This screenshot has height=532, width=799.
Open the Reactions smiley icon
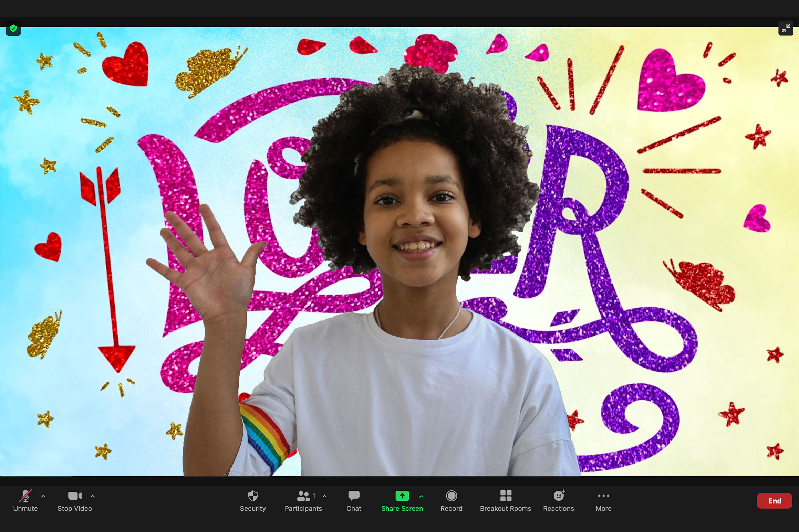tap(559, 496)
